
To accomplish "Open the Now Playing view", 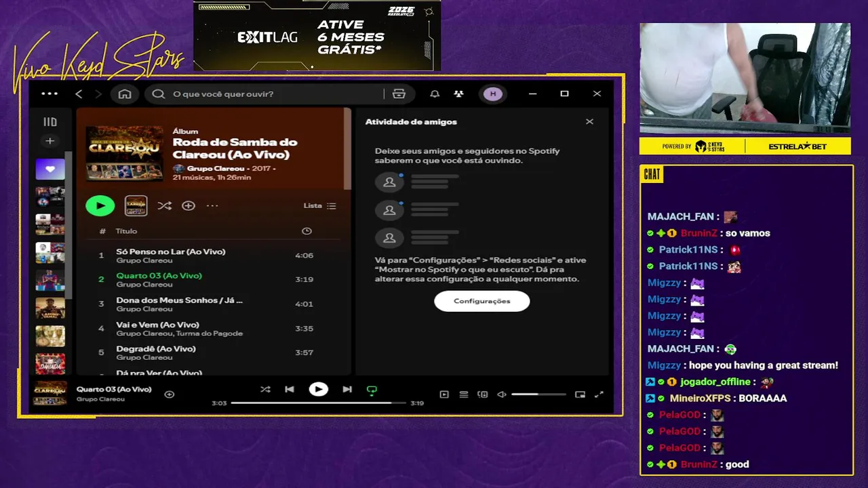I will 444,394.
